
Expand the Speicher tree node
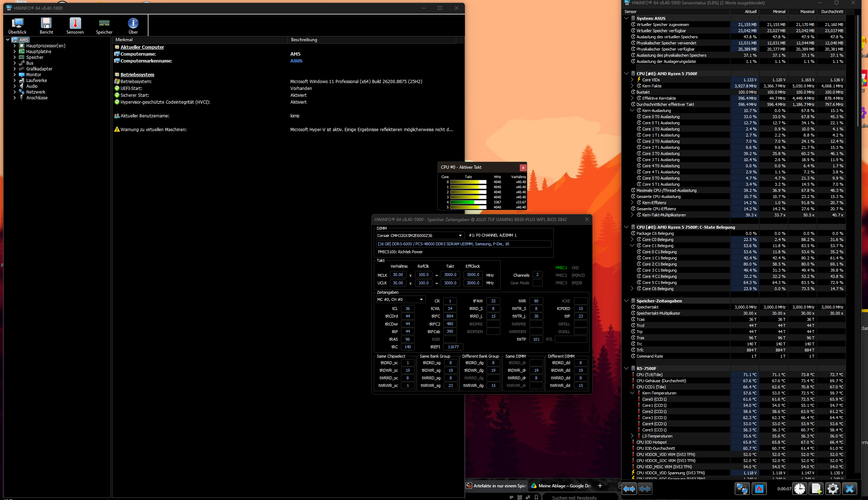tap(14, 57)
